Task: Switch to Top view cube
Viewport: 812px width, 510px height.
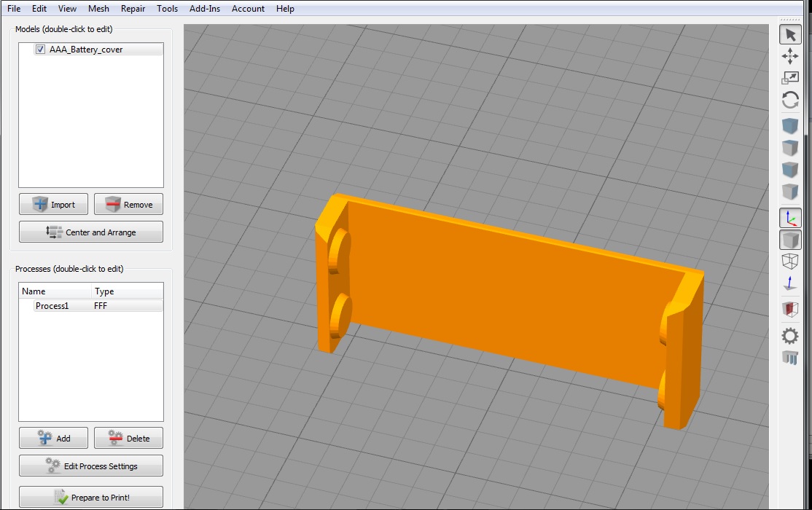Action: tap(790, 148)
